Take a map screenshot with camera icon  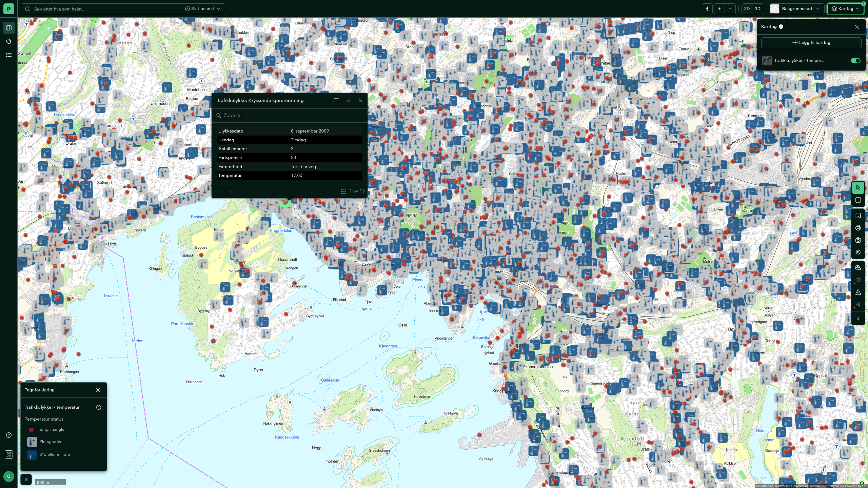pyautogui.click(x=858, y=240)
